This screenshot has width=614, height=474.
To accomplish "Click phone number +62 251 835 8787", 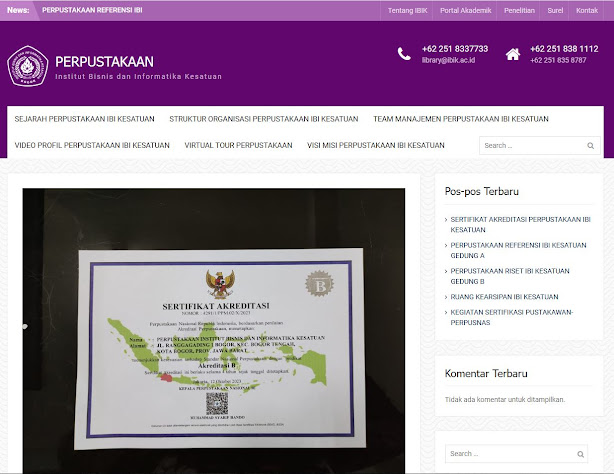I will 558,60.
